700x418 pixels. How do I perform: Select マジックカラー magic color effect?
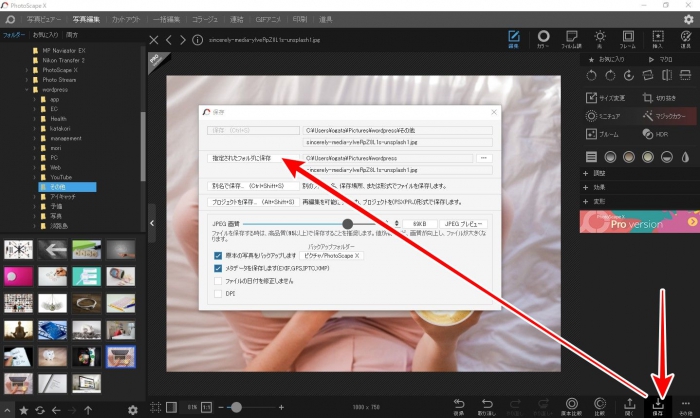pos(664,116)
